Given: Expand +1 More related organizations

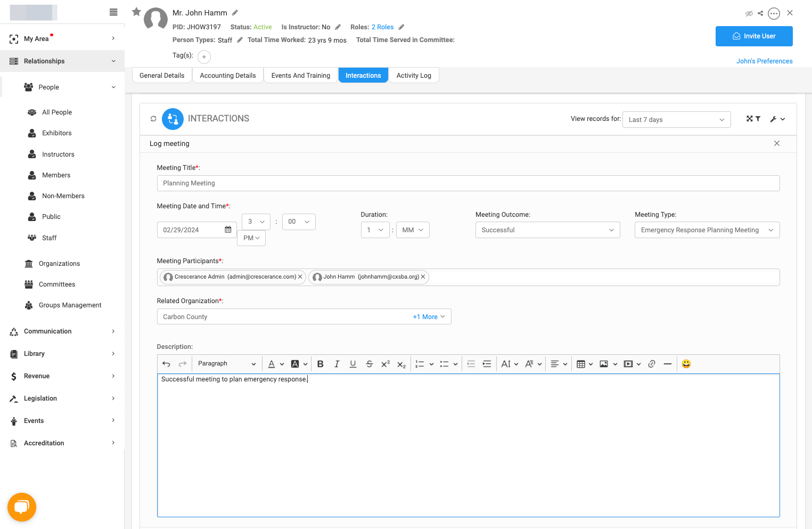Looking at the screenshot, I should 429,317.
